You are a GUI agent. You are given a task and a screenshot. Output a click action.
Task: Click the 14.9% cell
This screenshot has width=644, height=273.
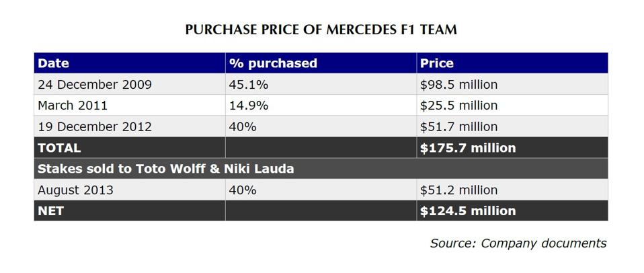click(249, 106)
